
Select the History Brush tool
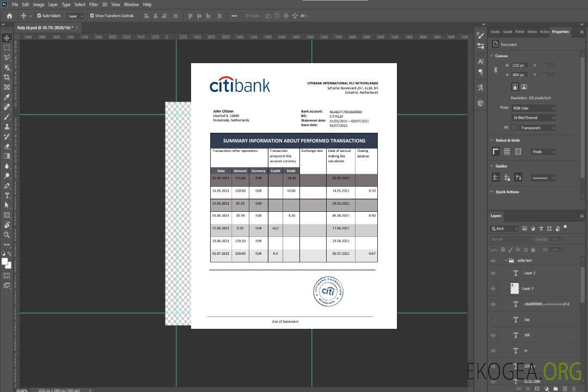click(7, 137)
